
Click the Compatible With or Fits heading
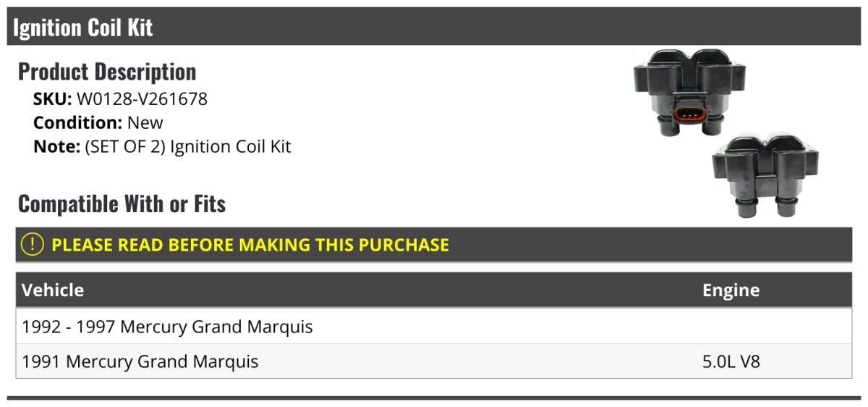(x=122, y=204)
